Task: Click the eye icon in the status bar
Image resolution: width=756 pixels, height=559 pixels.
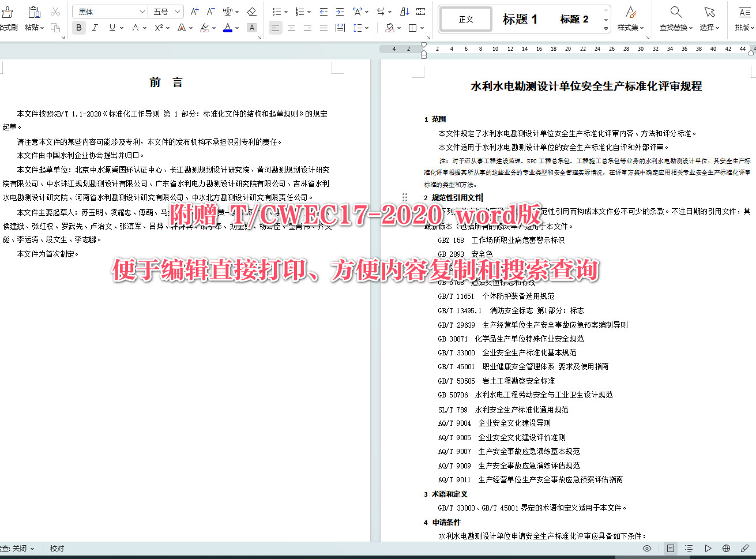Action: (x=646, y=548)
